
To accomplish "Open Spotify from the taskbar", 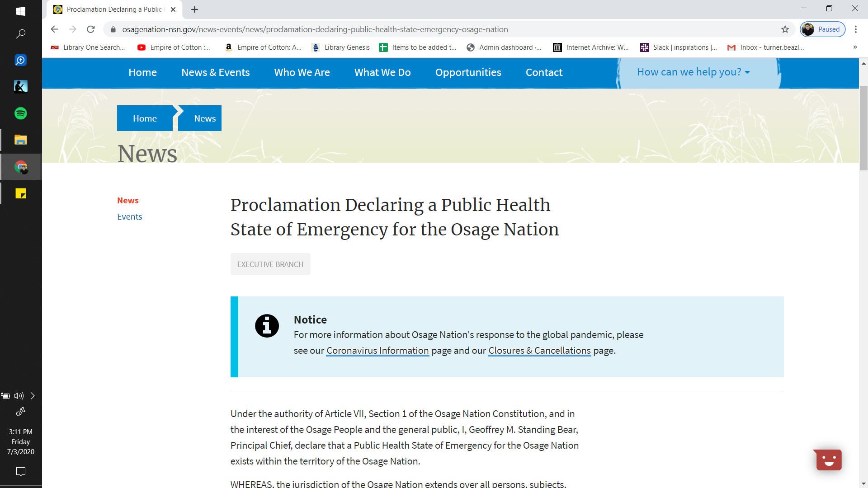I will click(21, 113).
